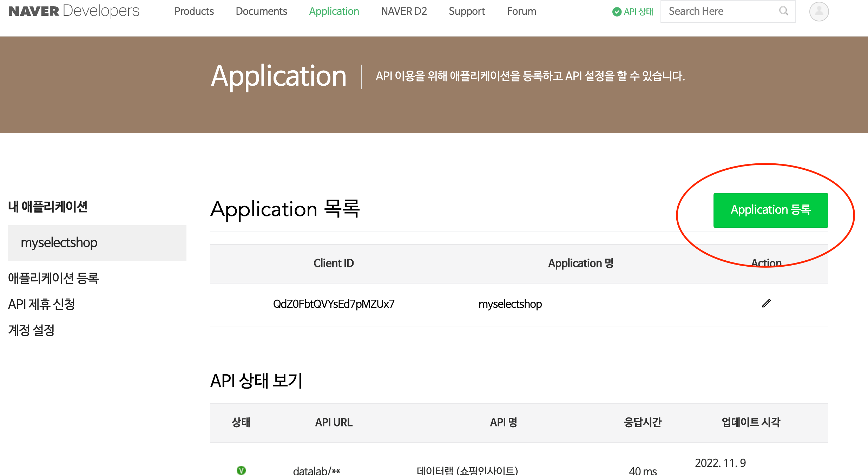
Task: Open 계정 설정 sidebar link
Action: tap(31, 330)
